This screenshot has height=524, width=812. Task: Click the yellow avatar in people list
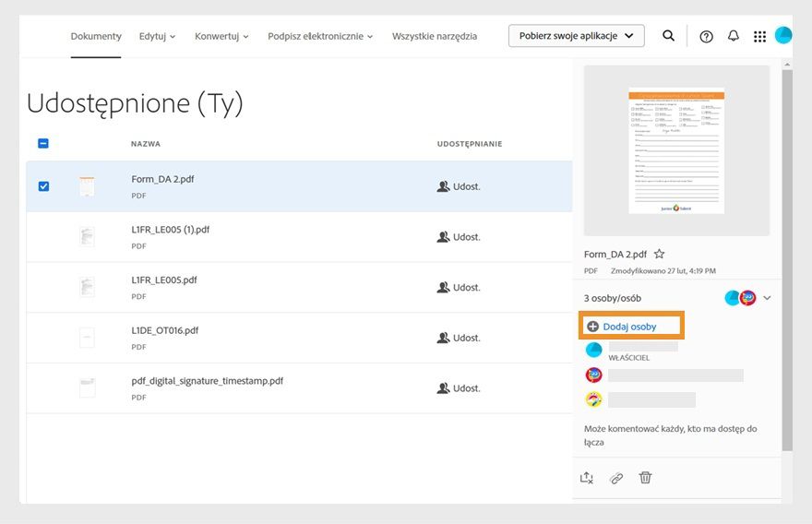tap(593, 399)
